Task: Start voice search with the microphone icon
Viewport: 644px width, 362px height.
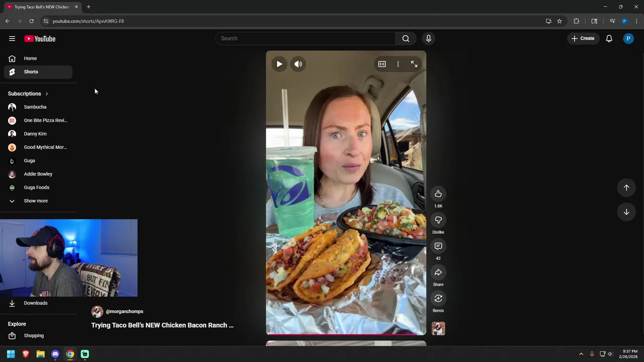Action: click(429, 39)
